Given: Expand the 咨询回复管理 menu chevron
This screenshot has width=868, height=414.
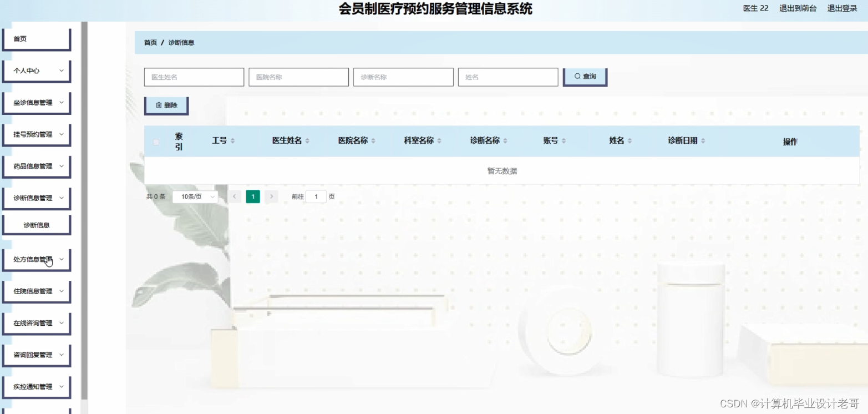Looking at the screenshot, I should click(62, 355).
